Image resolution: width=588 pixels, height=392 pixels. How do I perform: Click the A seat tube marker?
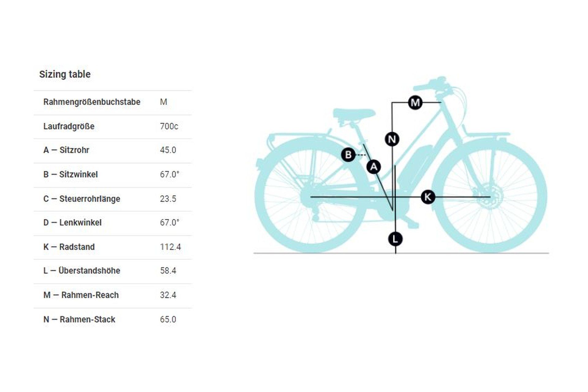[x=374, y=167]
